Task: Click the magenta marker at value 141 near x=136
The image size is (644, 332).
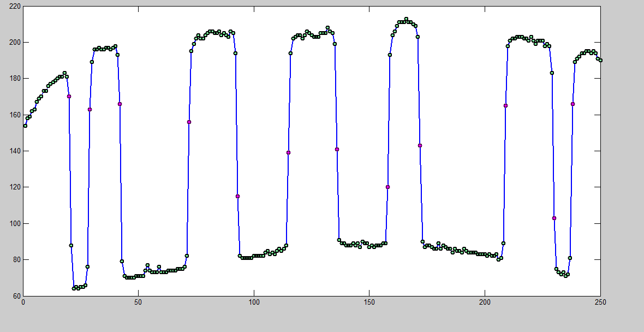Action: [337, 149]
